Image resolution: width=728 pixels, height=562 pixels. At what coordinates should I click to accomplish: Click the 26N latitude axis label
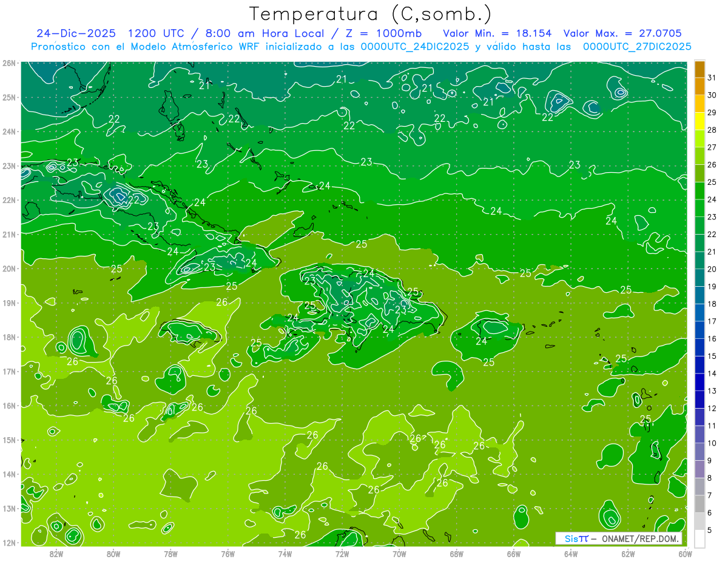click(9, 63)
